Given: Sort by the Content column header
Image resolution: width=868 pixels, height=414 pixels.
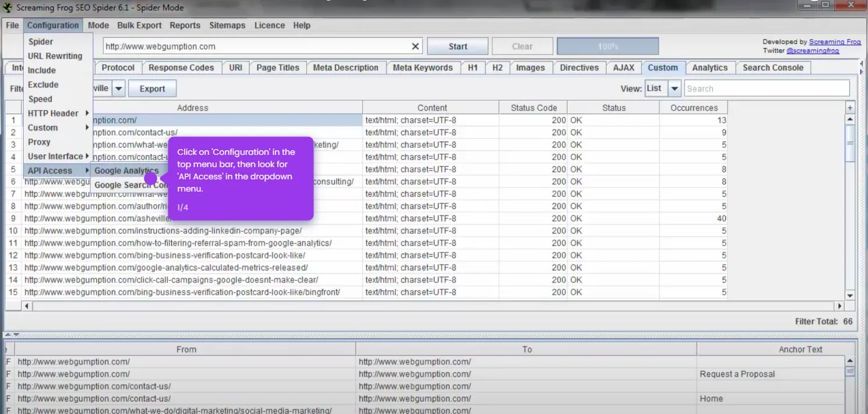Looking at the screenshot, I should (x=432, y=108).
